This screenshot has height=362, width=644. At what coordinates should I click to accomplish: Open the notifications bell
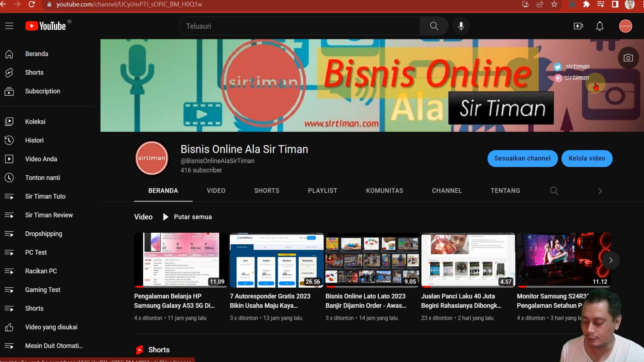point(600,26)
